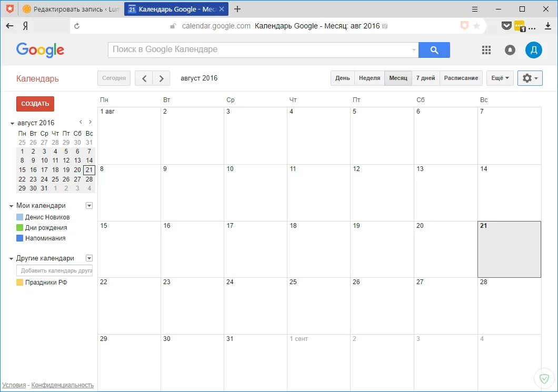Screen dimensions: 558x392
Task: Click the green shield badge at bottom right
Action: [544, 379]
